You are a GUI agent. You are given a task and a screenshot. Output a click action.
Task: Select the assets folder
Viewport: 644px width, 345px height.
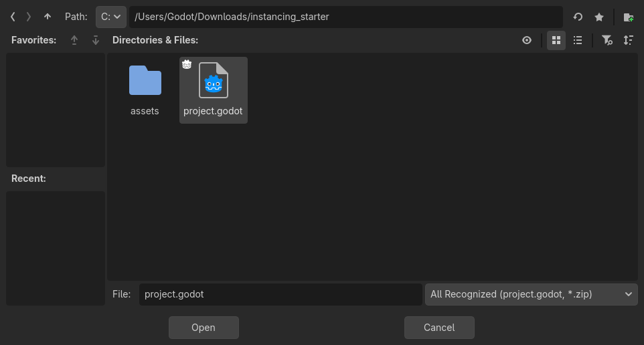(145, 90)
